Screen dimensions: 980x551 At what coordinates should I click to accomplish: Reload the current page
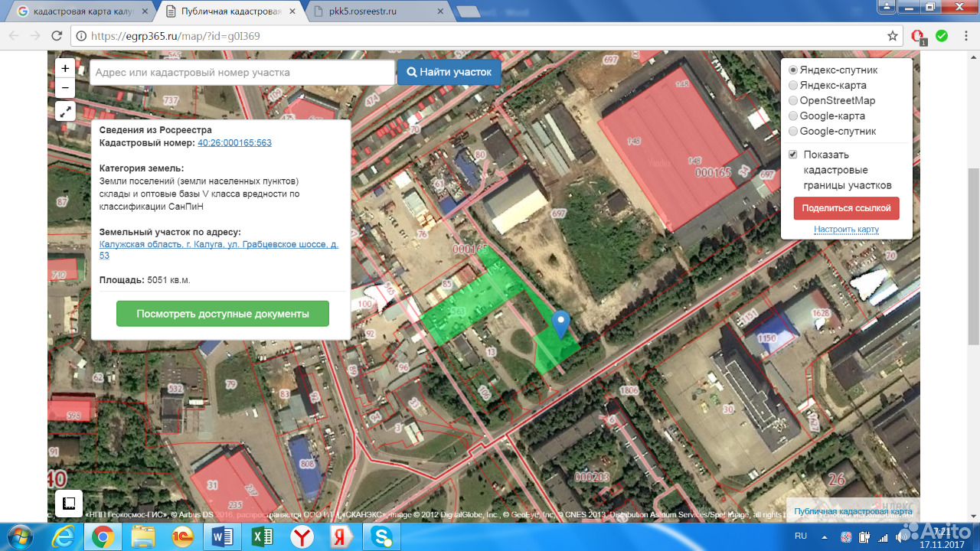coord(57,36)
